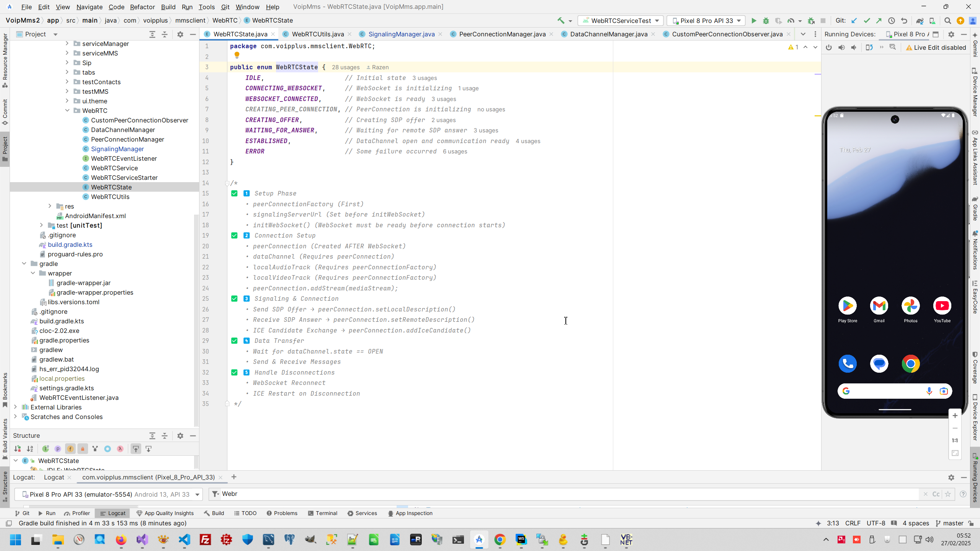The image size is (980, 551).
Task: Click the Make Project hammer icon
Action: point(561,21)
